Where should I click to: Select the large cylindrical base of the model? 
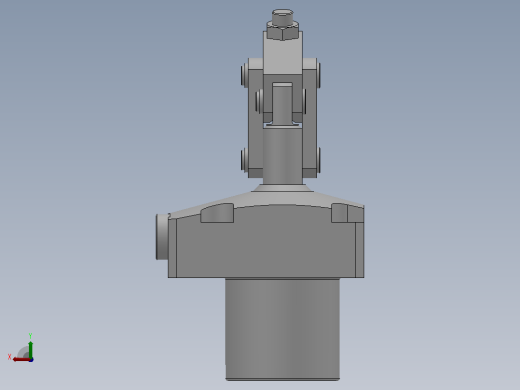coord(282,329)
